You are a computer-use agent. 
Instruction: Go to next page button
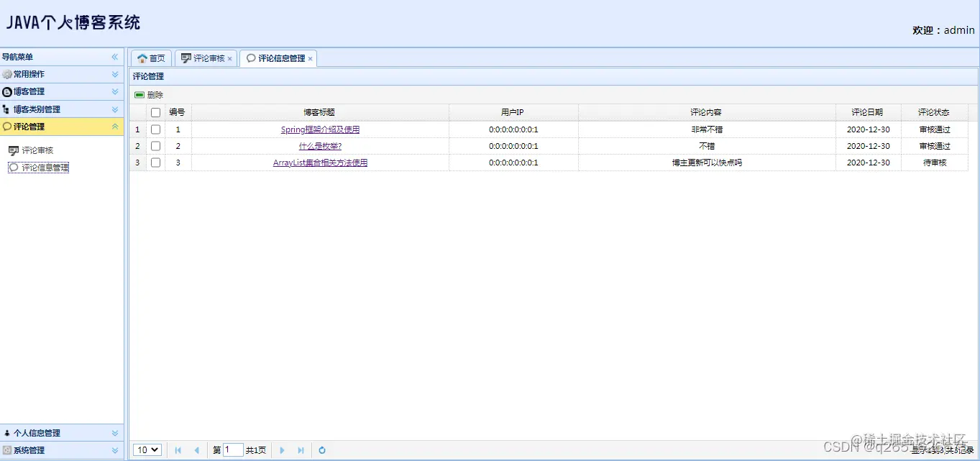(x=282, y=450)
